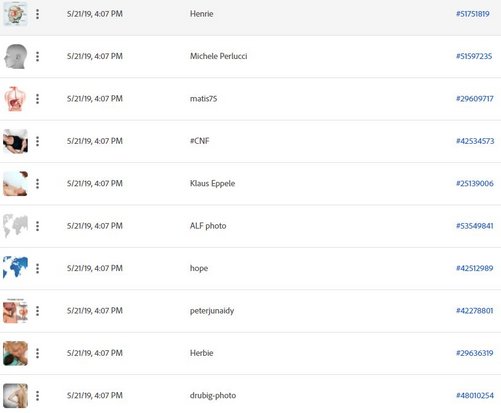Open asset link #29609717
The height and width of the screenshot is (413, 501).
click(x=475, y=99)
